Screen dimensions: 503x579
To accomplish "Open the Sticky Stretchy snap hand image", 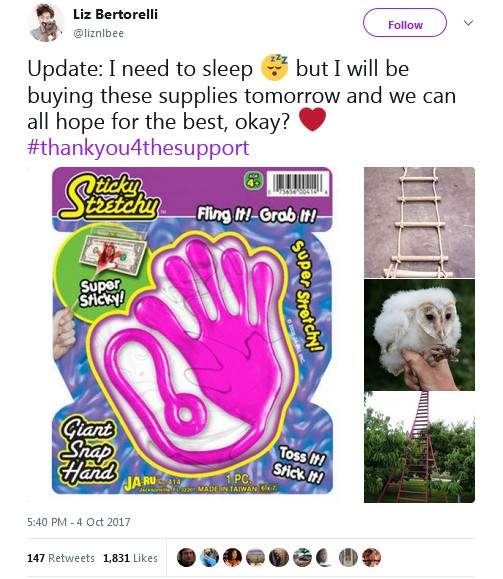I will pyautogui.click(x=192, y=330).
